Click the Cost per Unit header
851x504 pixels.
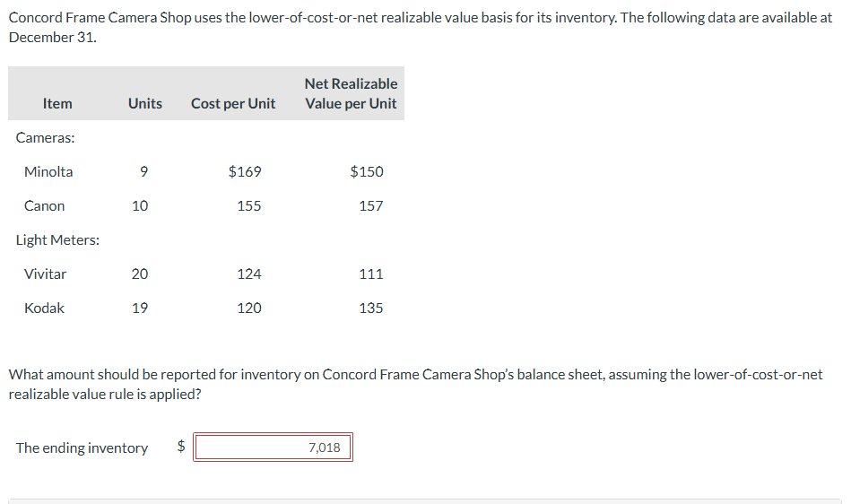[233, 103]
